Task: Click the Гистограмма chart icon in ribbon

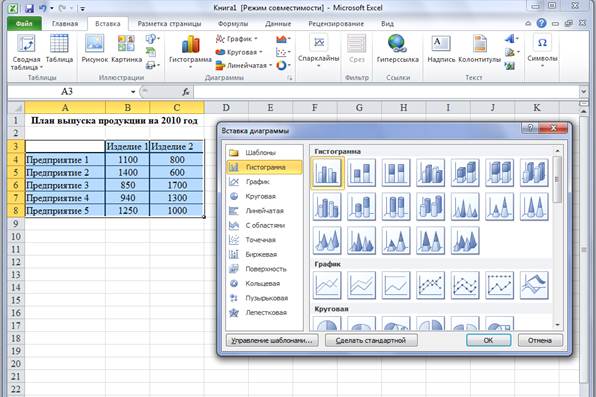Action: tap(190, 51)
